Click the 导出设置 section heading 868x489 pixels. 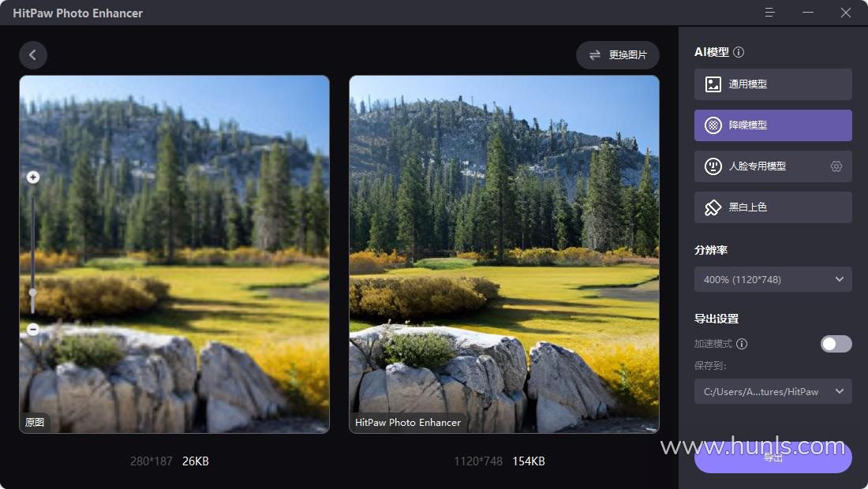[x=716, y=319]
